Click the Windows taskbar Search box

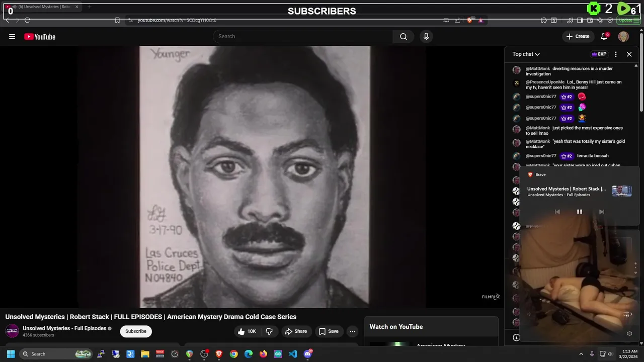coord(56,354)
